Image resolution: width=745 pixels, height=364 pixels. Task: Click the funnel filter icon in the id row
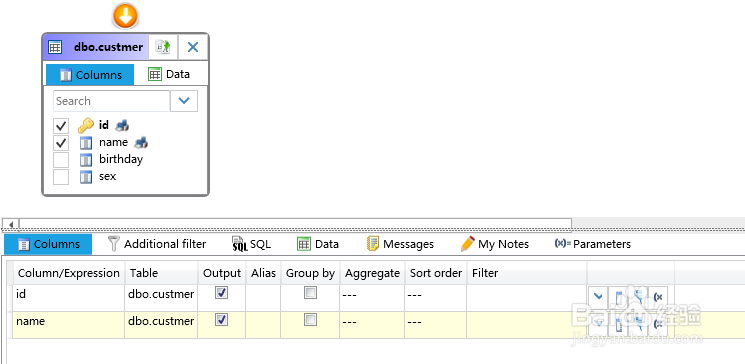click(x=638, y=297)
